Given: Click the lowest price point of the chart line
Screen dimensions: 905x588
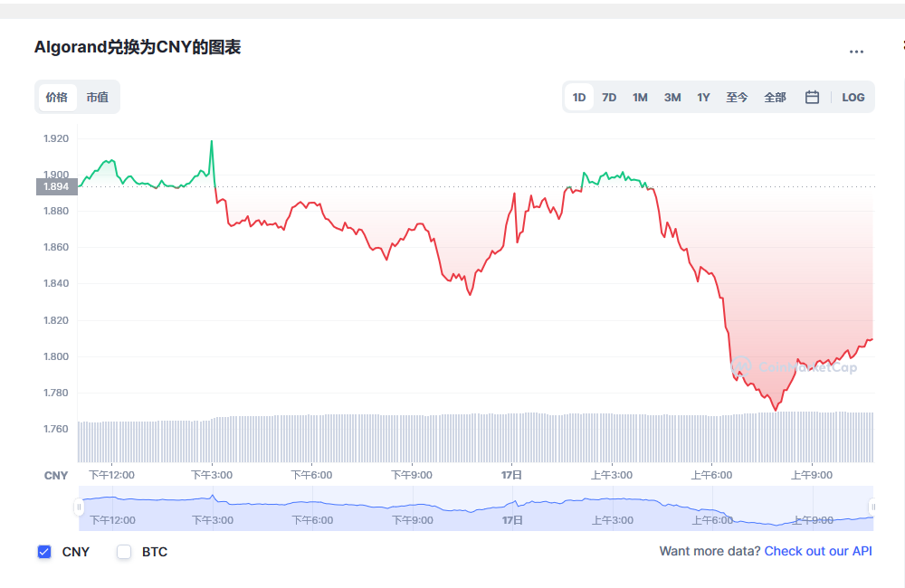Looking at the screenshot, I should point(776,411).
